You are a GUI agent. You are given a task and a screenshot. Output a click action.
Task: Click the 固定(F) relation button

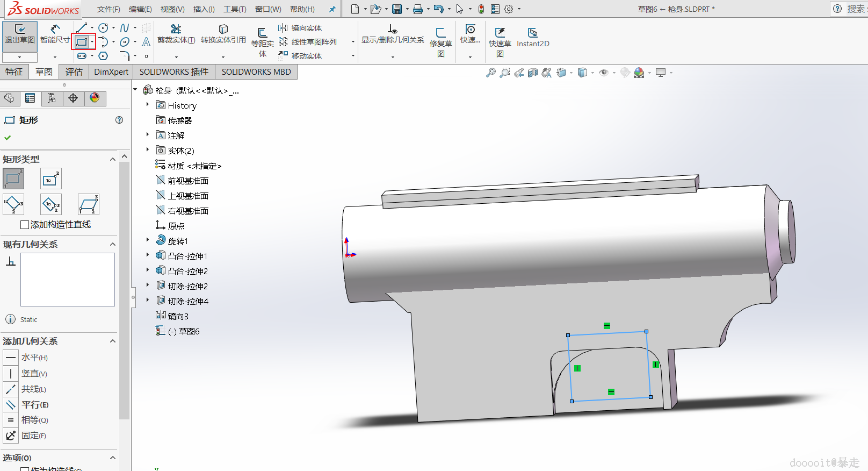pos(11,436)
